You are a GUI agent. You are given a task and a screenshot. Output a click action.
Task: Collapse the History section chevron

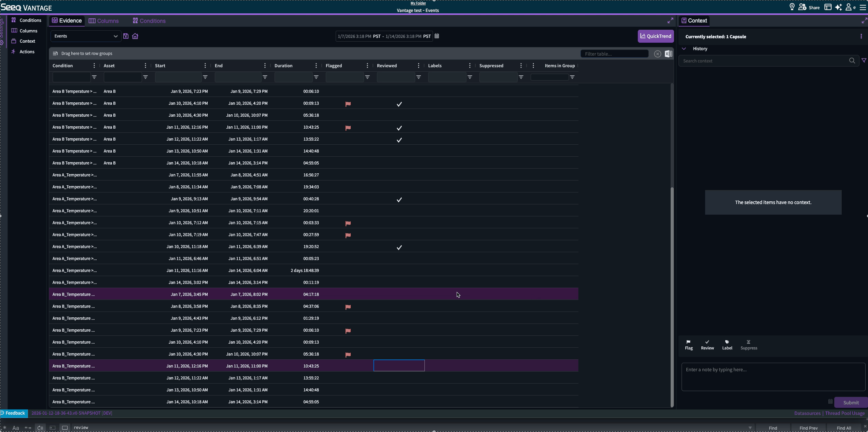click(684, 49)
